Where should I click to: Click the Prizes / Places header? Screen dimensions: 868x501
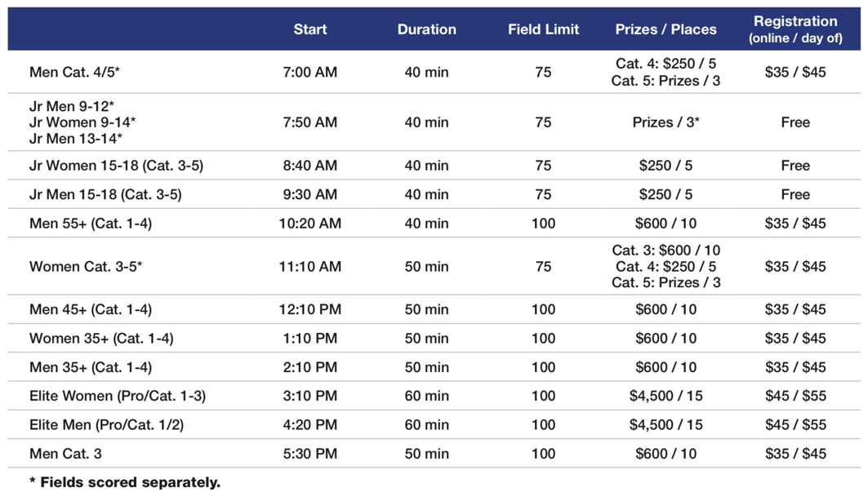[666, 29]
